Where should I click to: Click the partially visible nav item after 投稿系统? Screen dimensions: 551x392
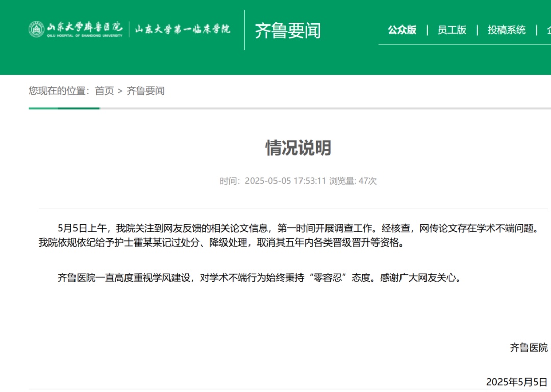tap(547, 31)
